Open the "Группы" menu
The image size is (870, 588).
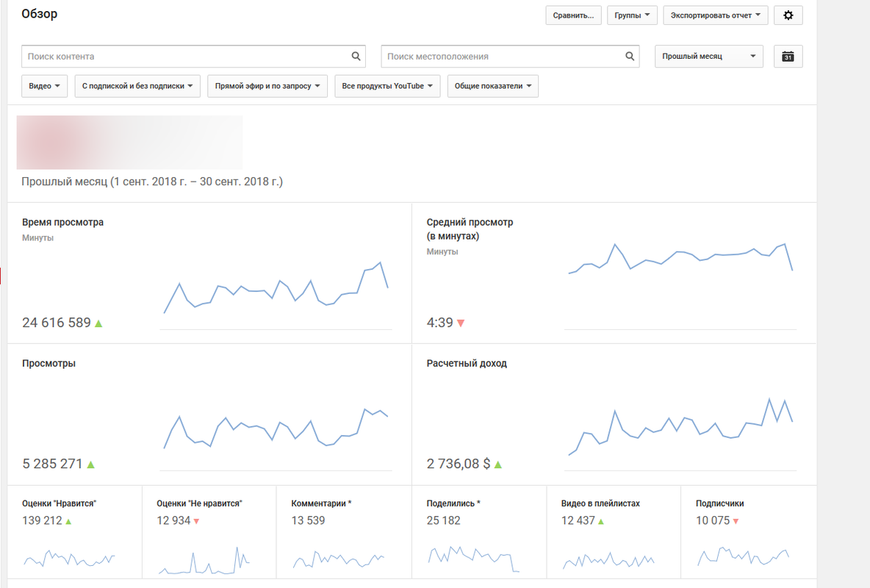(x=632, y=15)
